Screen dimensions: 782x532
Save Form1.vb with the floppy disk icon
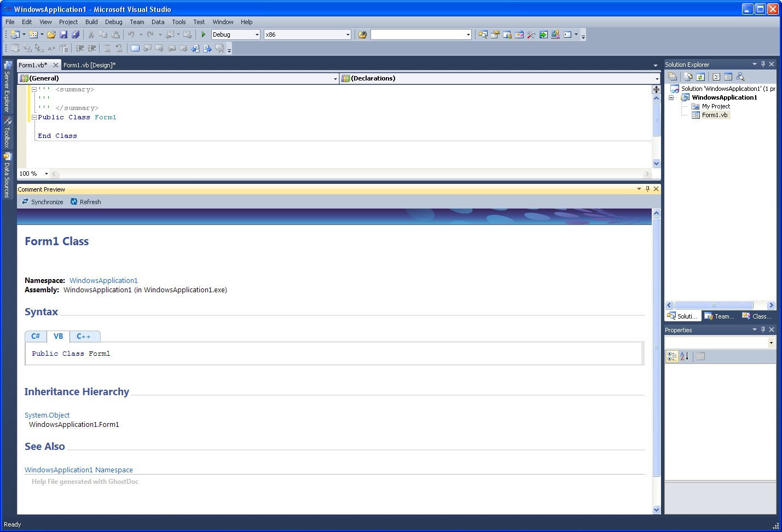coord(63,34)
